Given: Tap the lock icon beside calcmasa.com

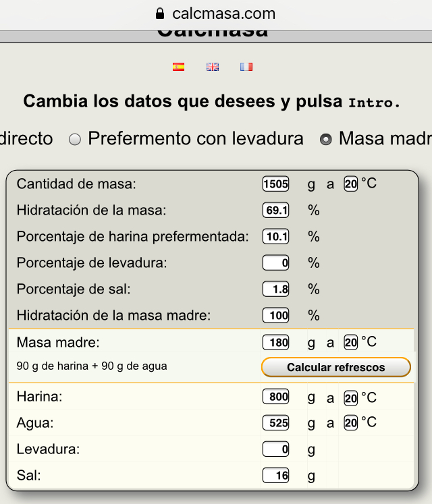Looking at the screenshot, I should (x=160, y=13).
